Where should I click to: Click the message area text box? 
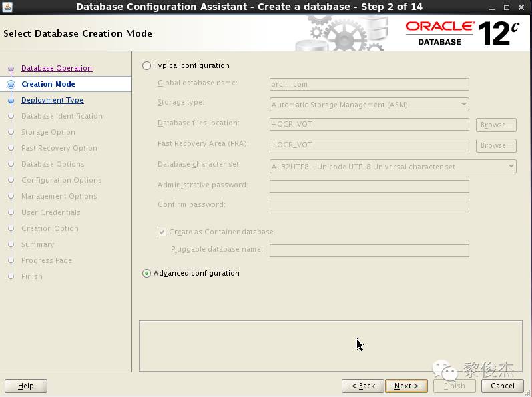click(x=330, y=346)
